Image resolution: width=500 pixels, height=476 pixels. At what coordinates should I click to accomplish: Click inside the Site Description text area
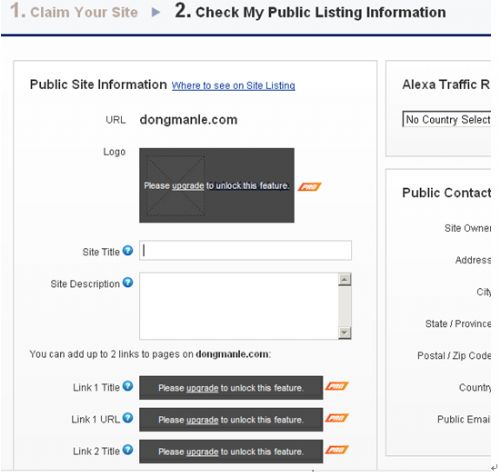(239, 306)
